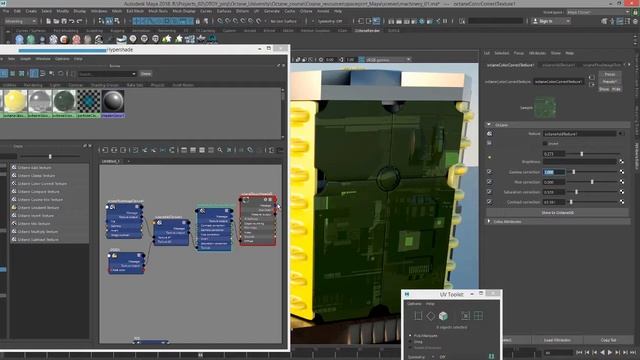
Task: Click the first icon in Hypershade graph toolbar
Action: pos(105,150)
